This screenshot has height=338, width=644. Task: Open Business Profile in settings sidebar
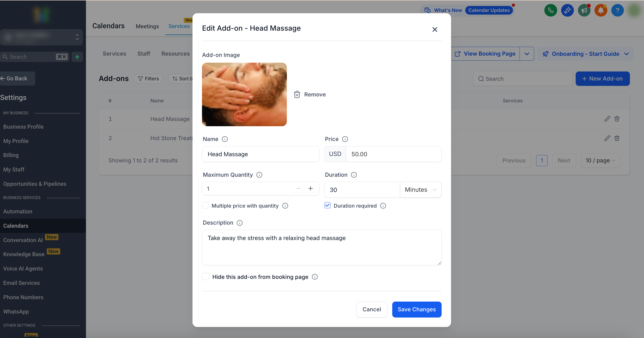coord(23,127)
